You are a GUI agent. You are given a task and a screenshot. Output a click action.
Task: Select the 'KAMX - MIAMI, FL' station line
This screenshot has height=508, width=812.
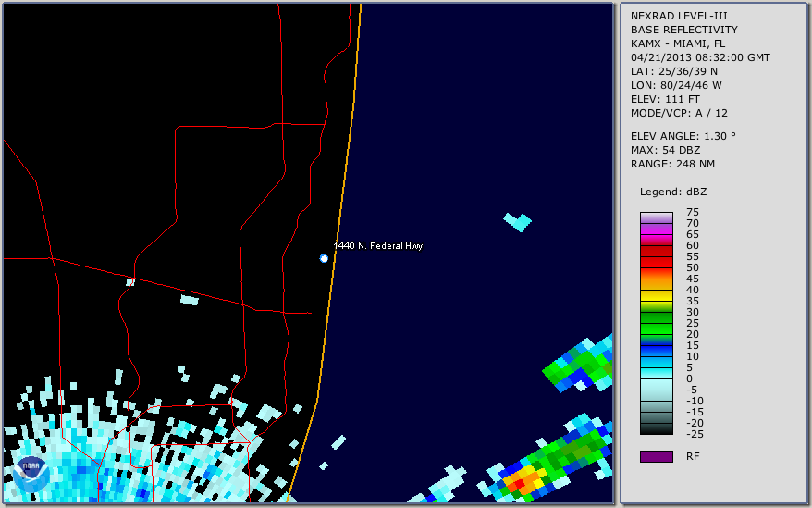pyautogui.click(x=678, y=43)
